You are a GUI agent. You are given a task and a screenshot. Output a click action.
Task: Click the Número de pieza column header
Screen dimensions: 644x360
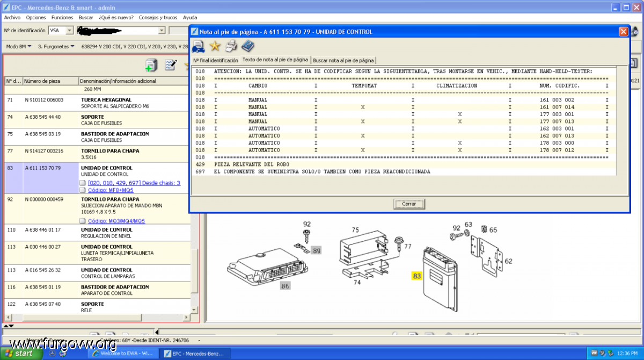click(50, 81)
